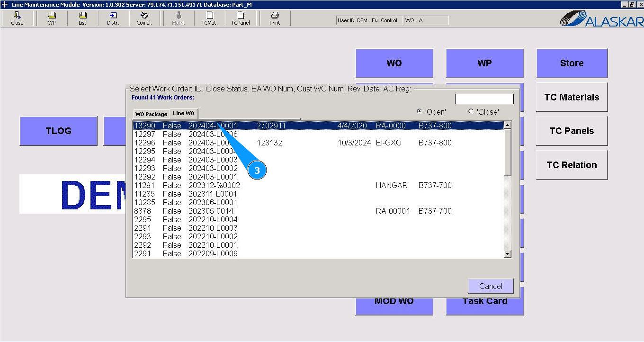Viewport: 644px width, 342px height.
Task: Switch to the Line WO tab
Action: tap(183, 114)
